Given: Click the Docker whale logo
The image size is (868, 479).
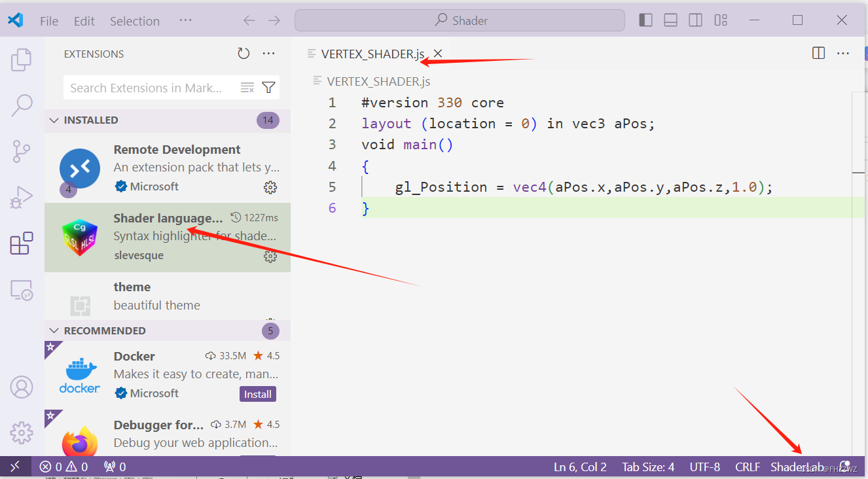Looking at the screenshot, I should 80,375.
